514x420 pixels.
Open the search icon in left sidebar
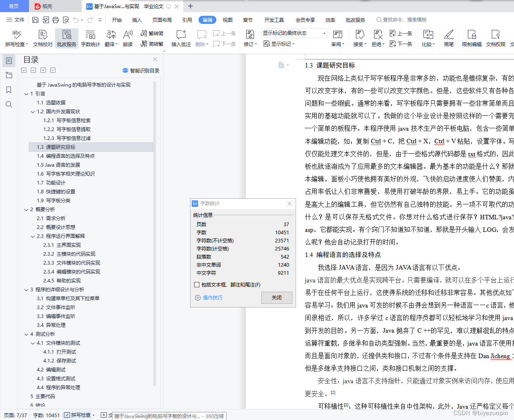(x=9, y=104)
